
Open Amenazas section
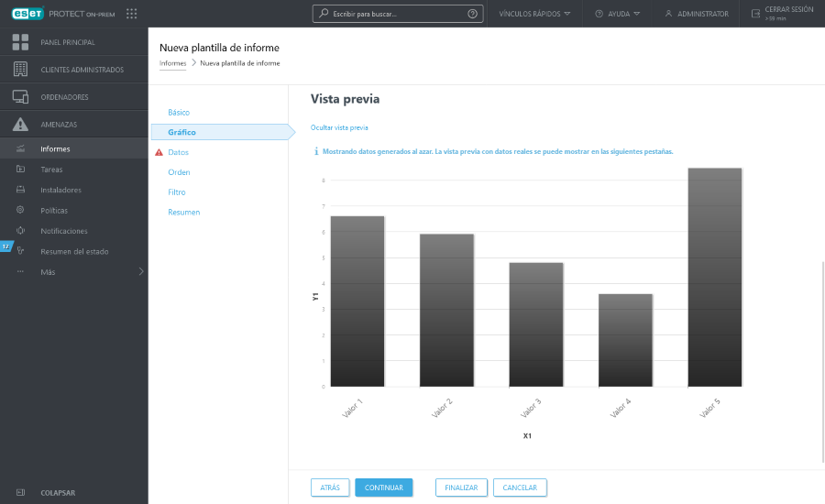tap(73, 124)
